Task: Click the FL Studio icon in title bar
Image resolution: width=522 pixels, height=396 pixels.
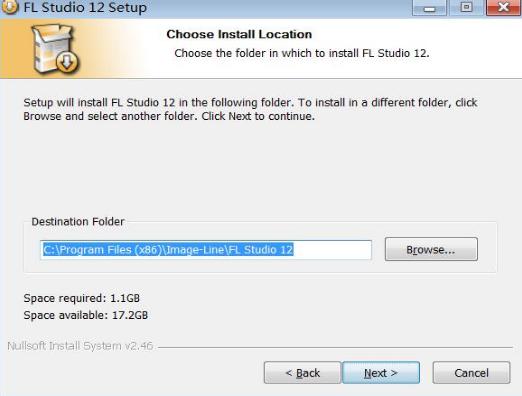Action: pos(10,7)
